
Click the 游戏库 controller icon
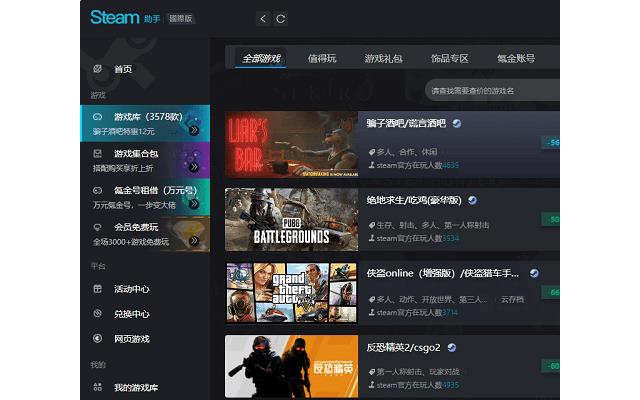pos(98,117)
